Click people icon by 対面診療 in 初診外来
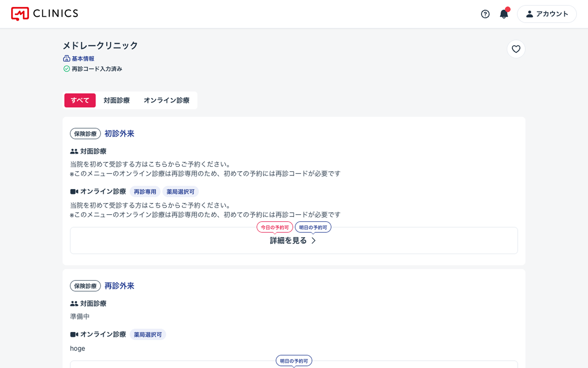Viewport: 588px width, 368px height. coord(74,151)
